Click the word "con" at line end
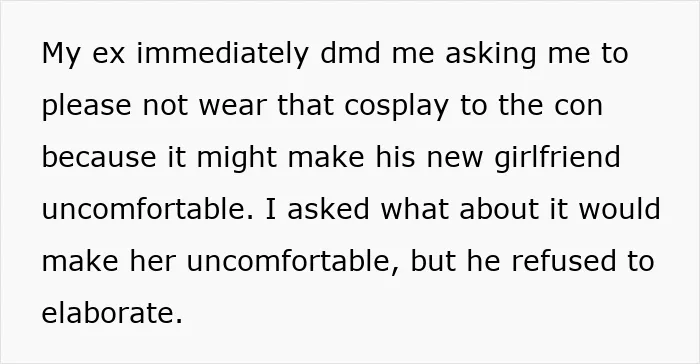700x364 pixels. coord(579,106)
